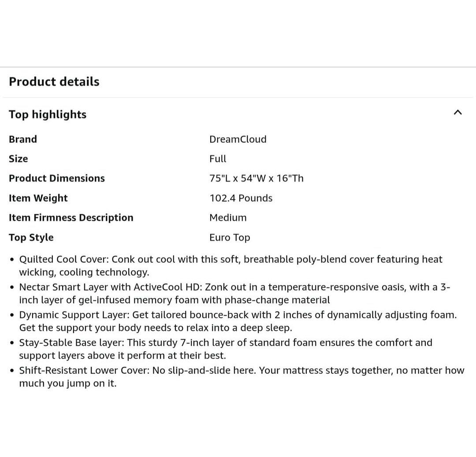The height and width of the screenshot is (457, 476).
Task: Click the Euro Top style value
Action: tap(230, 238)
